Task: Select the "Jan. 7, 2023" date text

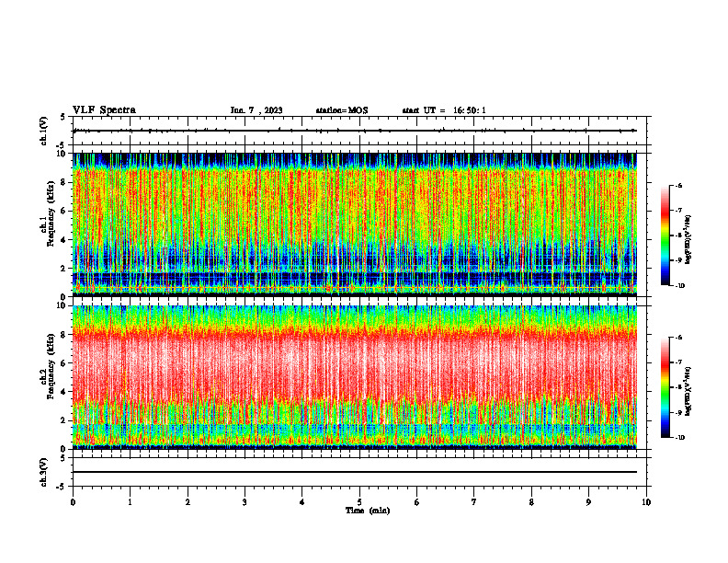Action: click(x=256, y=110)
